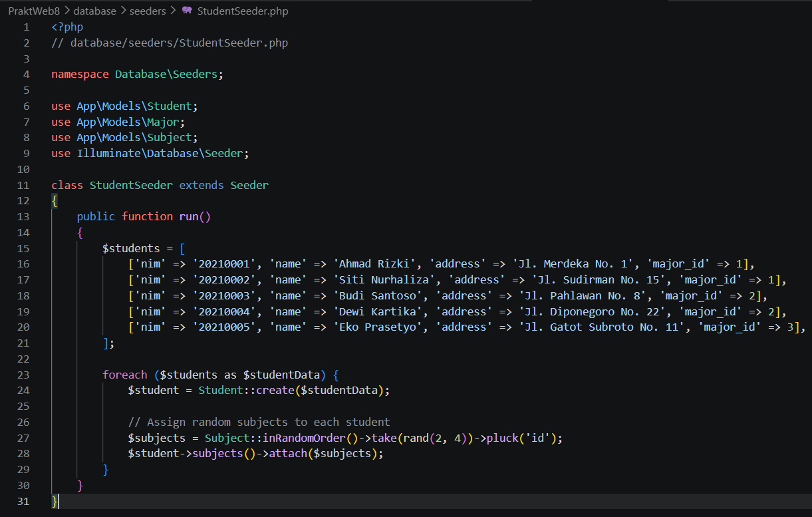Click the 'run()' function name
Screen dimensions: 812x517
click(195, 216)
